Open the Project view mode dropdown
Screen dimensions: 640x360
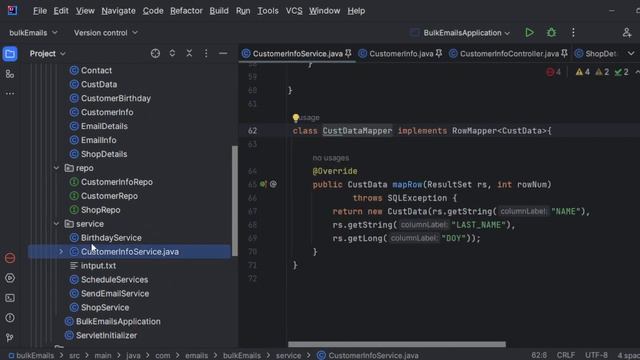tap(47, 53)
